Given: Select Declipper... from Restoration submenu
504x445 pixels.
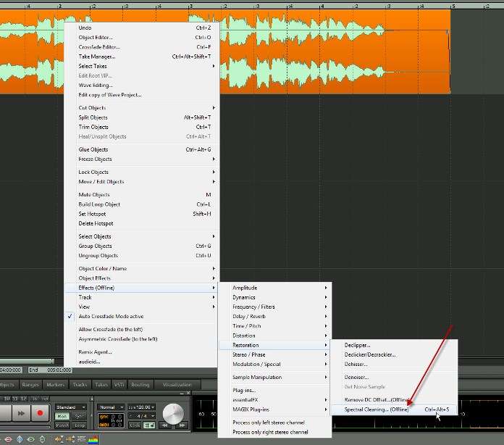Looking at the screenshot, I should [394, 345].
